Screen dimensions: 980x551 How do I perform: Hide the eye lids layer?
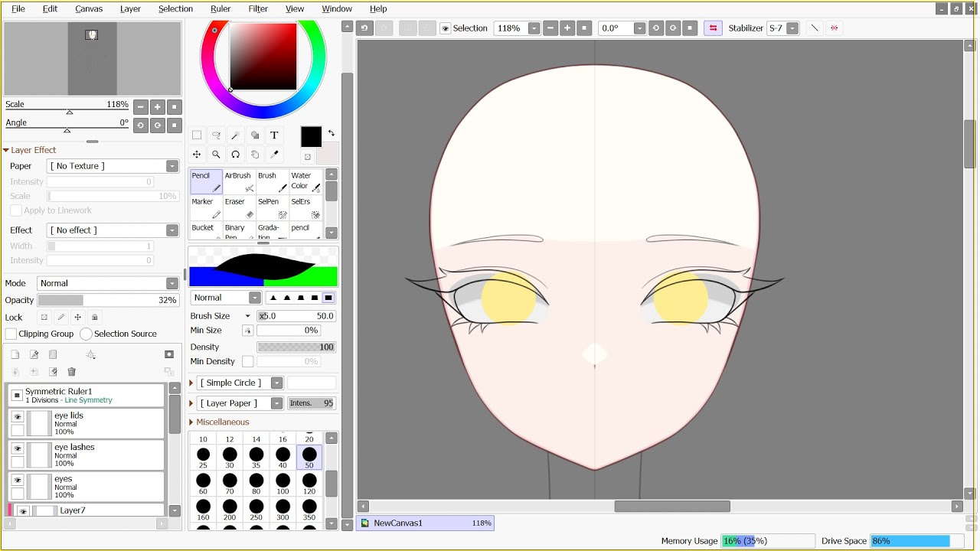[18, 416]
